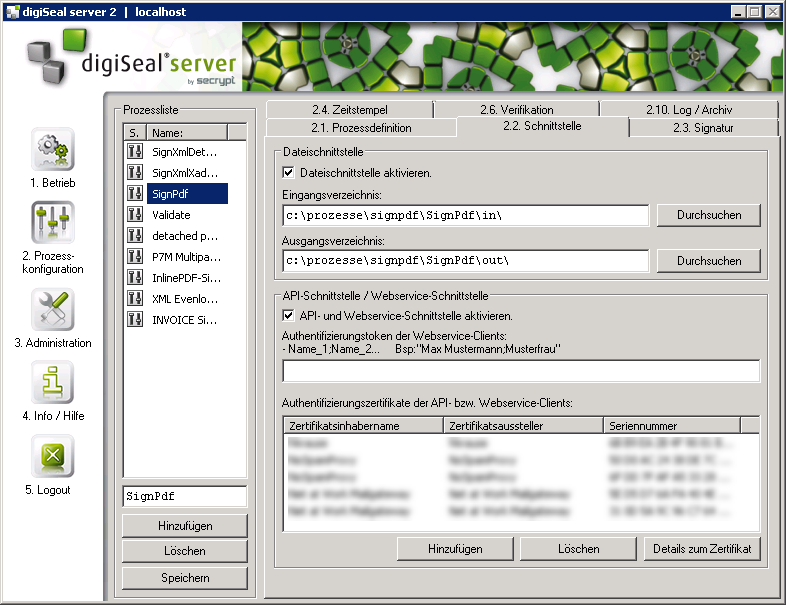The height and width of the screenshot is (605, 786).
Task: Open the 1. Betrieb section icon
Action: coord(53,149)
